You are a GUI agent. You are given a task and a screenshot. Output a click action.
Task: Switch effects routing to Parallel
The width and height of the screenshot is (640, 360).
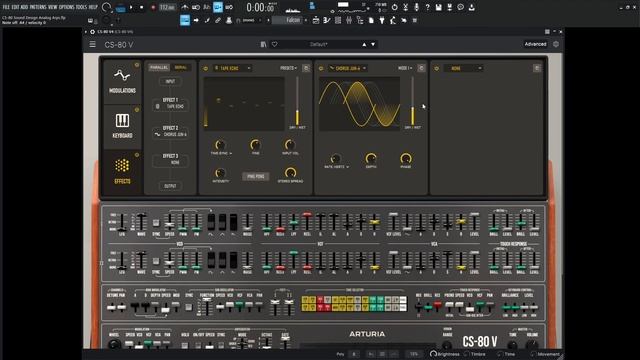[x=159, y=68]
